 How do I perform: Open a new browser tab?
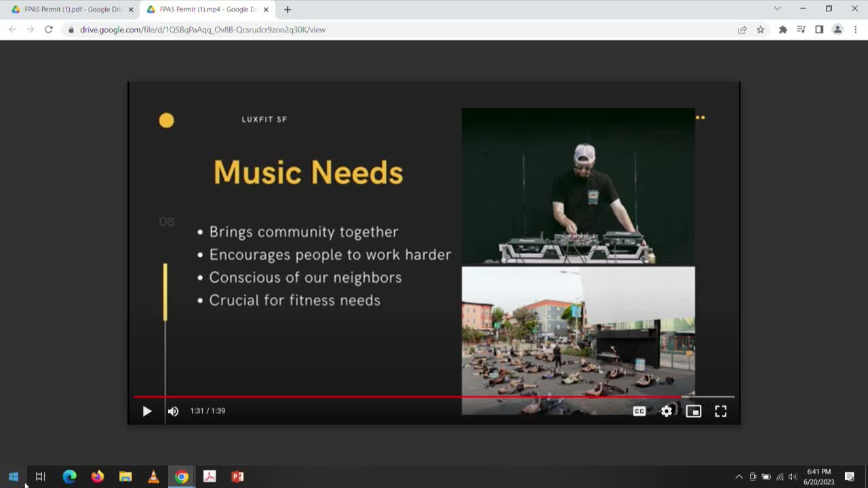tap(288, 9)
